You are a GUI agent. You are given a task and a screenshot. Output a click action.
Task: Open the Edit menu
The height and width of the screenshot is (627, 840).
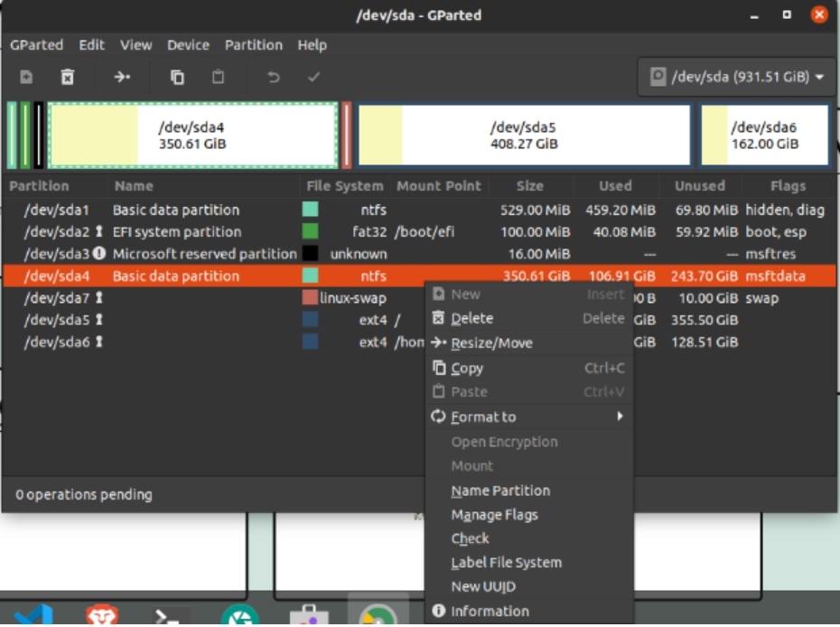click(x=91, y=45)
